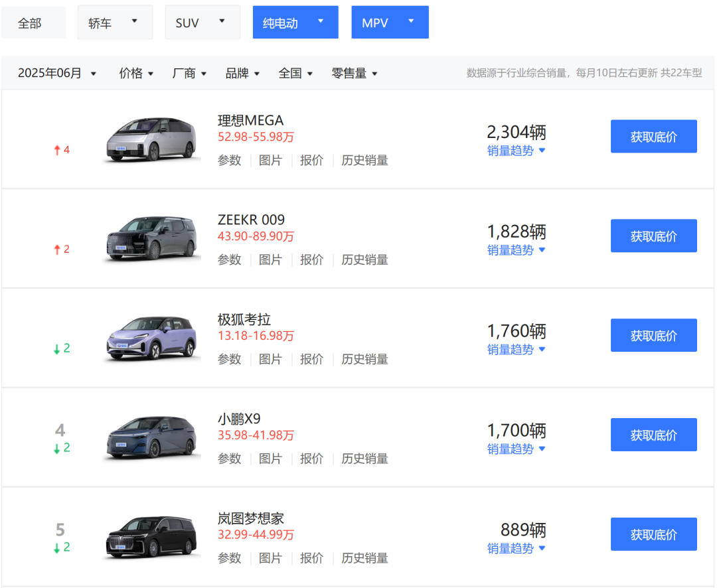Screen dimensions: 717x588
Task: View 报价 for 小鹏X9
Action: click(x=312, y=459)
